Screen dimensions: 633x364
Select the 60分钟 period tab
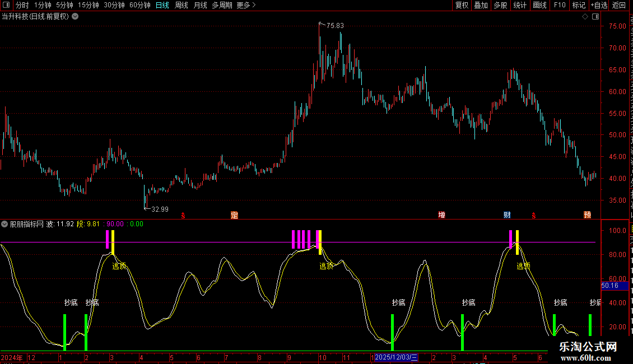pyautogui.click(x=140, y=5)
